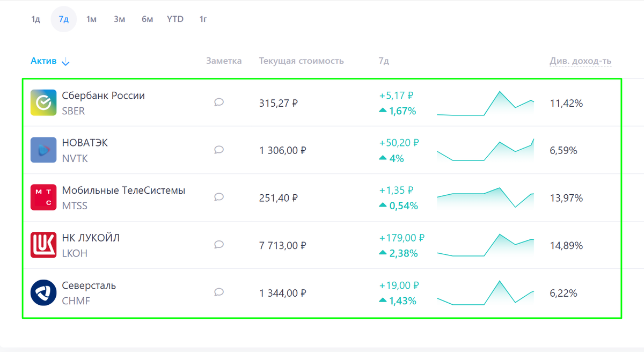Click the 7д column header
Viewport: 644px width, 352px height.
coord(384,61)
